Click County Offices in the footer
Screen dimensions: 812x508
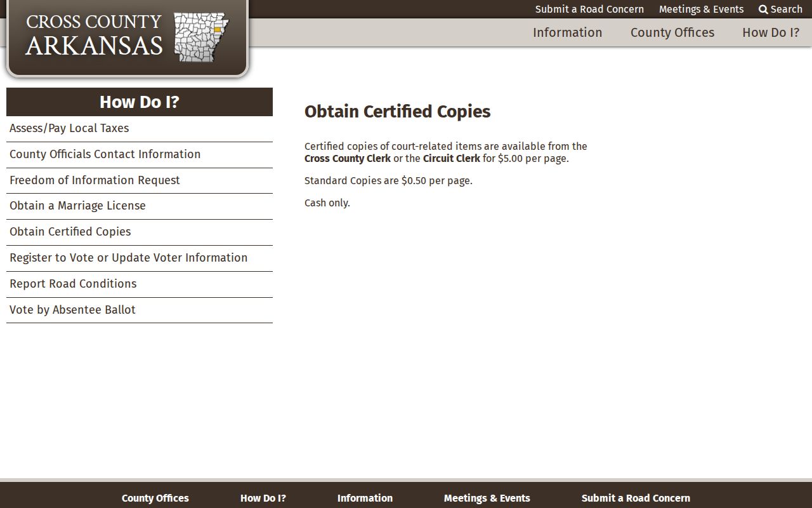pyautogui.click(x=155, y=498)
